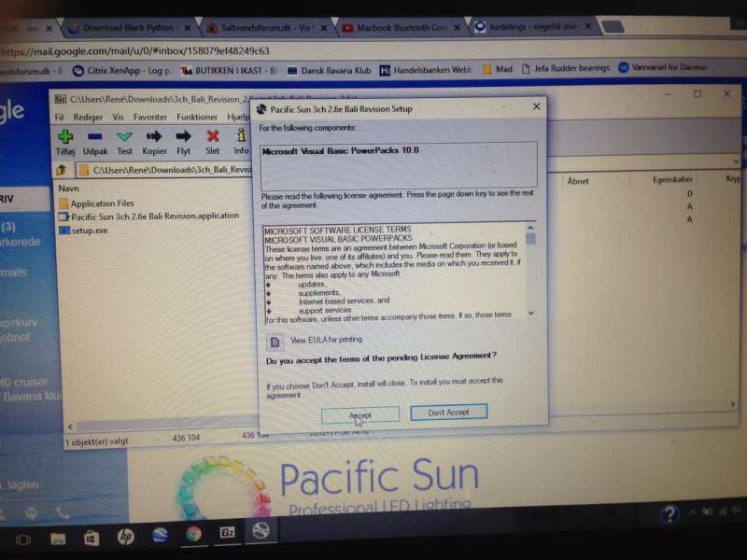Open HP icon in the taskbar

pyautogui.click(x=125, y=536)
